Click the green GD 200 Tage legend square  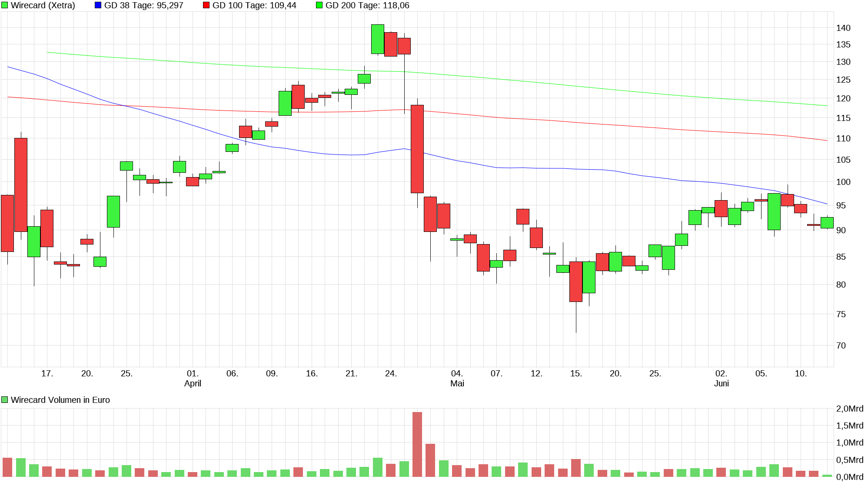319,5
